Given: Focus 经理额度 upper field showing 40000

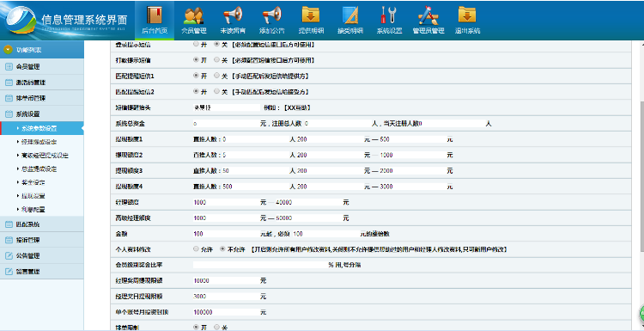Looking at the screenshot, I should (x=308, y=202).
